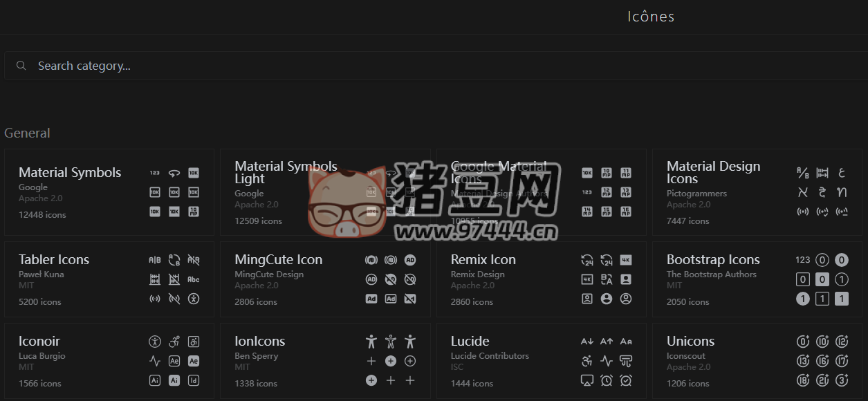Click the A down-arrow icon in Lucide card

pyautogui.click(x=587, y=342)
